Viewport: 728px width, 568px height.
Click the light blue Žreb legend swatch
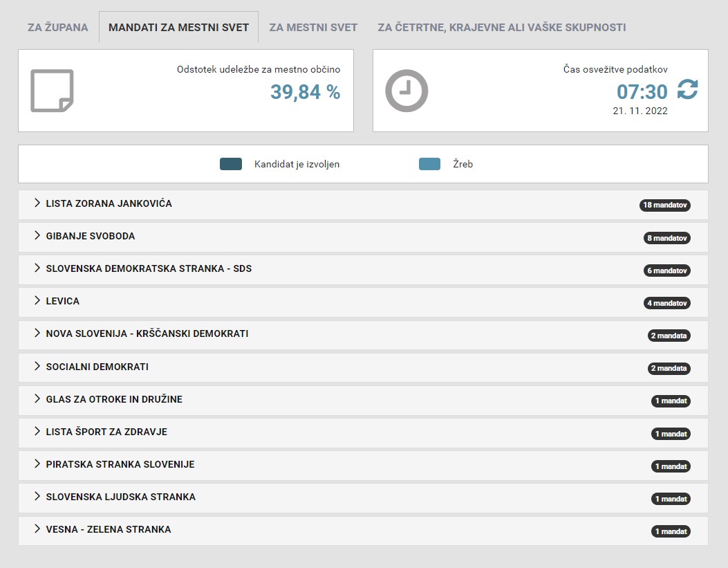pyautogui.click(x=429, y=165)
